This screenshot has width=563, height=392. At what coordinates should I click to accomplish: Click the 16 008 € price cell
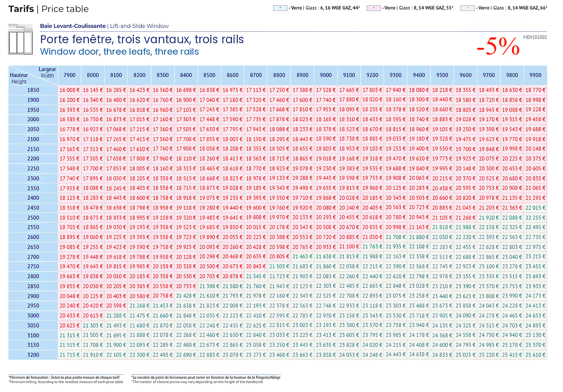(x=69, y=90)
